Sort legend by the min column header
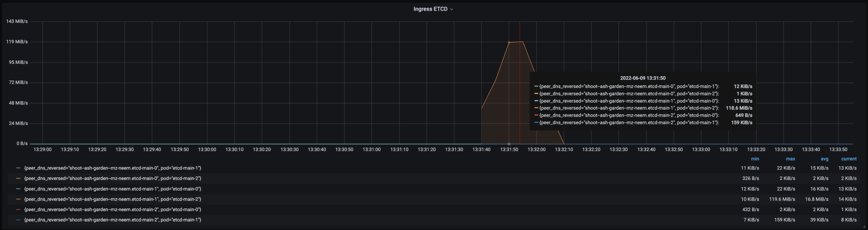 coord(754,159)
